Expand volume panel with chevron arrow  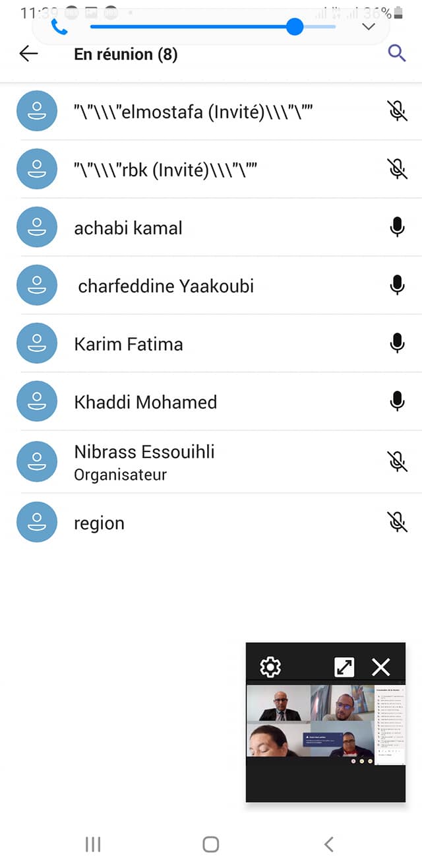(369, 26)
